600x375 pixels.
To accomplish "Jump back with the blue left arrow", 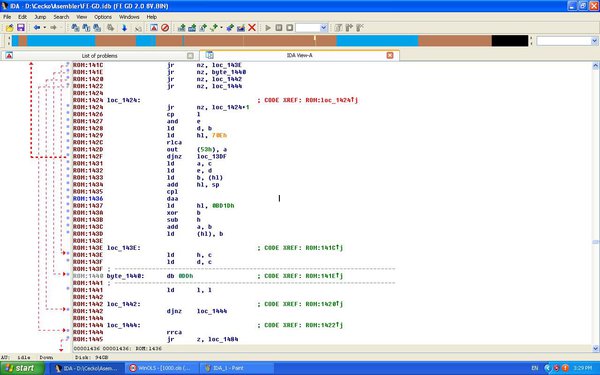I will pos(37,28).
